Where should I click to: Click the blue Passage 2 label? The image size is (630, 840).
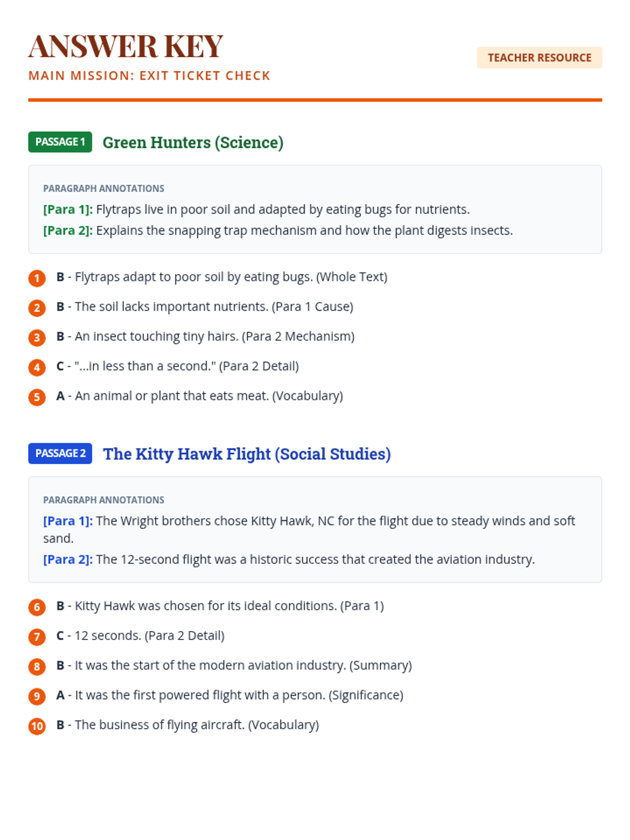point(60,453)
